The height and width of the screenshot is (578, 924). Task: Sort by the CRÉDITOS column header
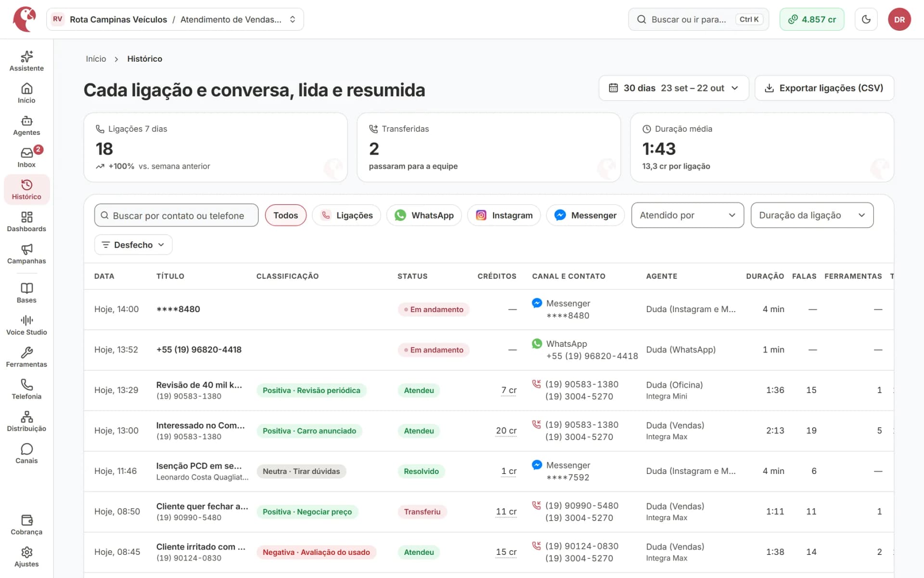[x=497, y=276]
